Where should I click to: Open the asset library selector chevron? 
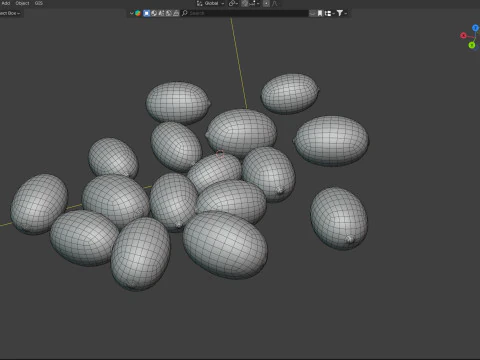click(x=131, y=13)
